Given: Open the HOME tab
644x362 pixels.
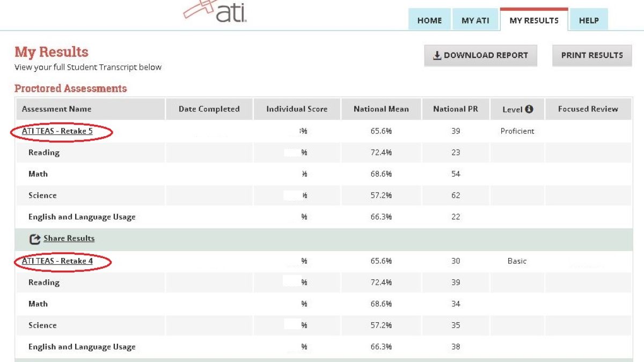Looking at the screenshot, I should 429,20.
